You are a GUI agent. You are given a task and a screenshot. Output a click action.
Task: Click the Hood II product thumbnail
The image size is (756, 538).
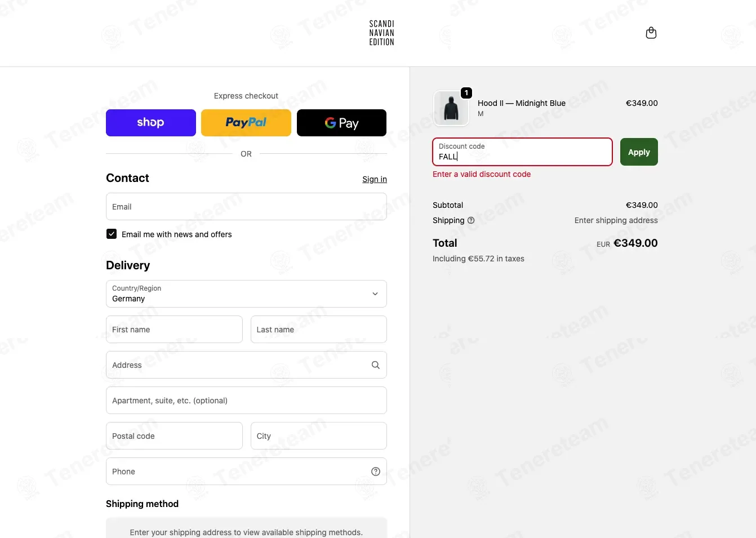(451, 108)
